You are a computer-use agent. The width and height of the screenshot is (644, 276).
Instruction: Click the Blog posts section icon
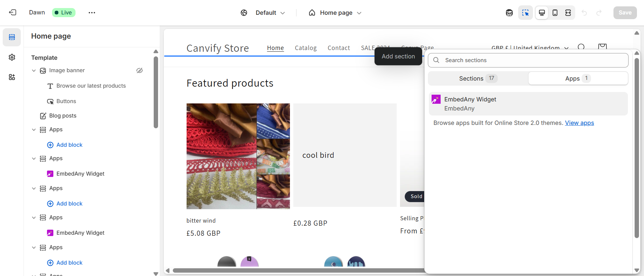[43, 116]
